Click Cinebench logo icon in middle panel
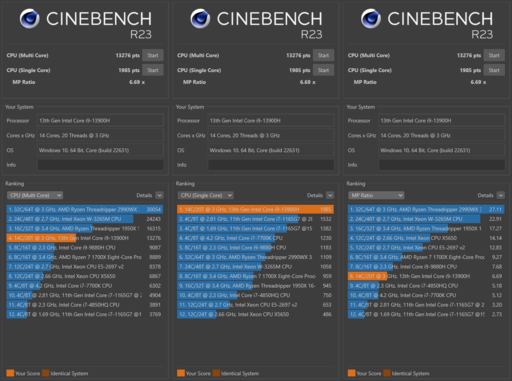 tap(200, 19)
